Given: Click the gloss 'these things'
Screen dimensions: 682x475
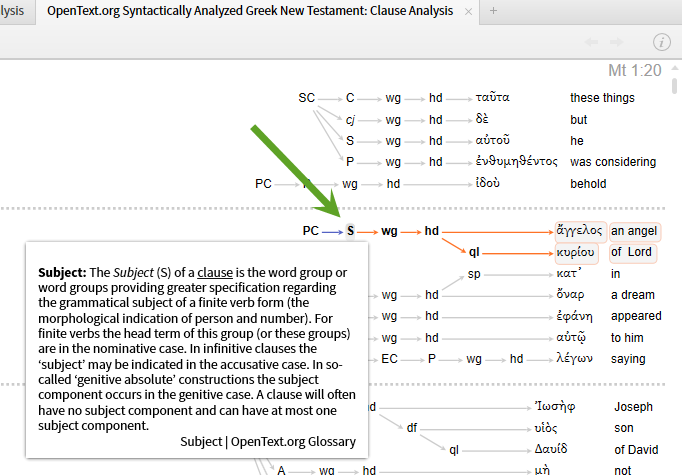Looking at the screenshot, I should 602,98.
